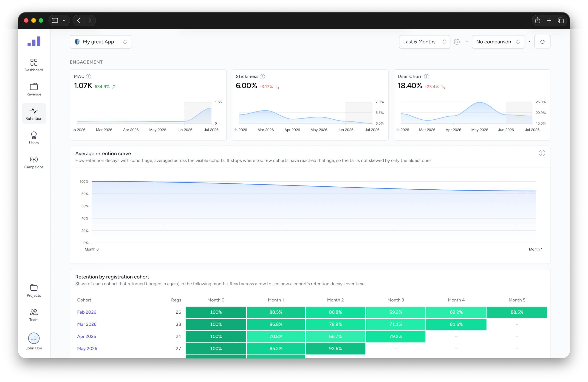Open the Projects folder

point(34,291)
